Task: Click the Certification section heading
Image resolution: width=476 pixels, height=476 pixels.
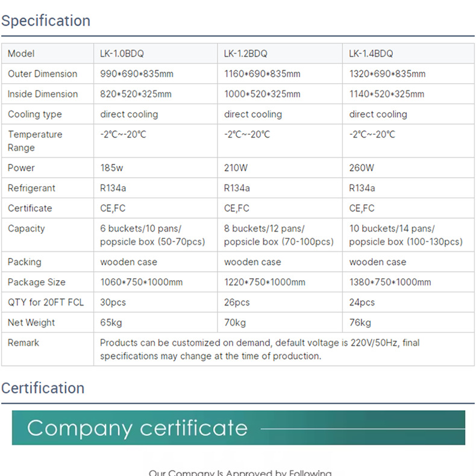Action: [43, 388]
